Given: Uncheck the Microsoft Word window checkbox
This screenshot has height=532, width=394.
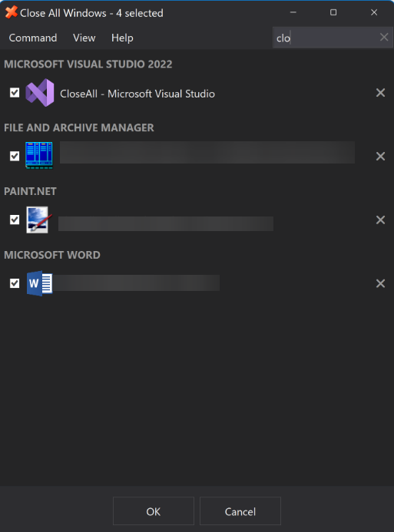Looking at the screenshot, I should [15, 283].
